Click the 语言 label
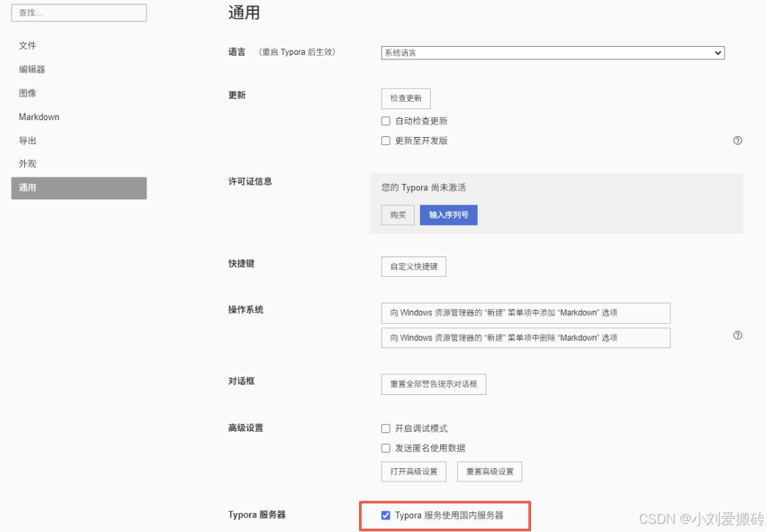This screenshot has width=767, height=532. pyautogui.click(x=237, y=52)
